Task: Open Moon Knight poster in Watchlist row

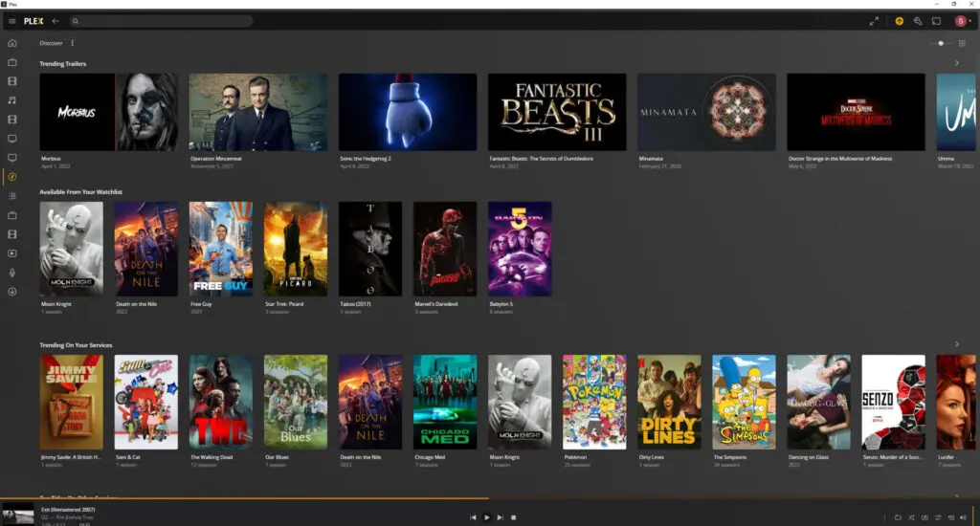Action: coord(71,249)
